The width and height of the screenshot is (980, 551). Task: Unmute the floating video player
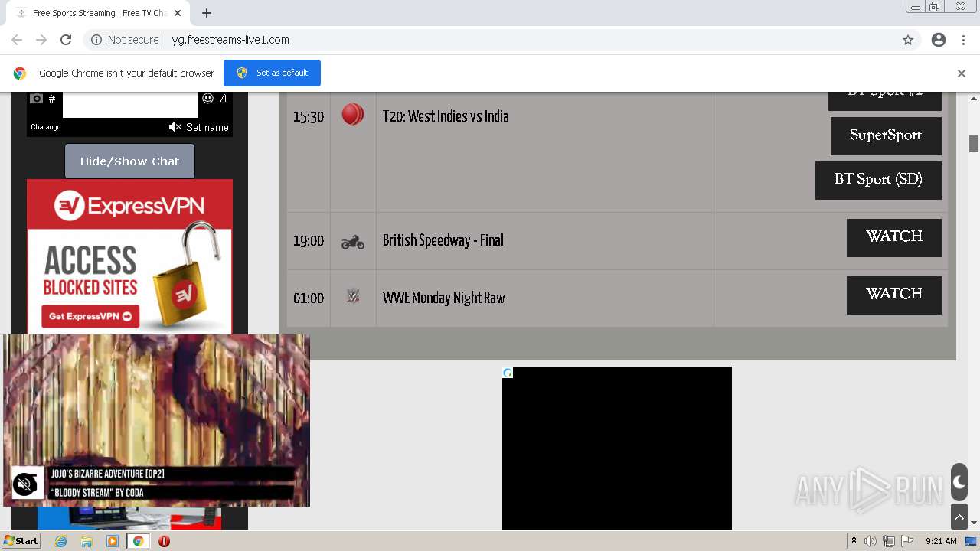(x=25, y=484)
